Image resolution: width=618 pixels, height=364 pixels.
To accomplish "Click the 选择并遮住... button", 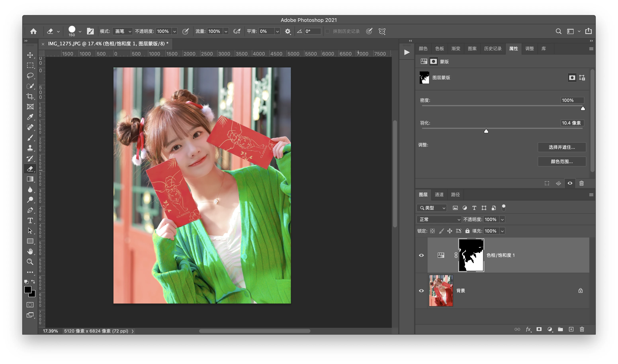I will [561, 147].
